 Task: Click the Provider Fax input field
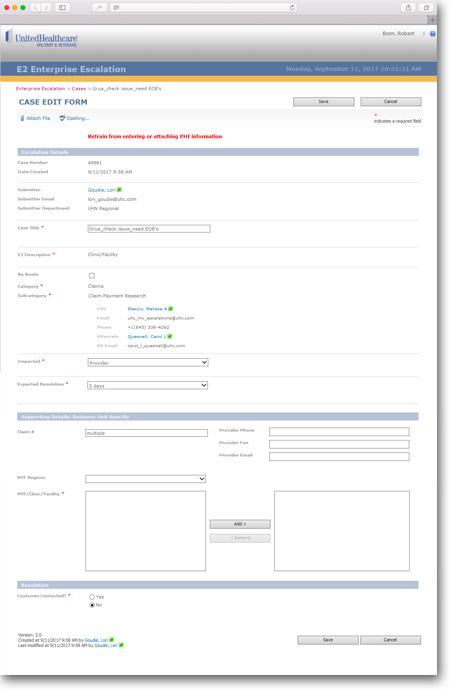coord(339,444)
